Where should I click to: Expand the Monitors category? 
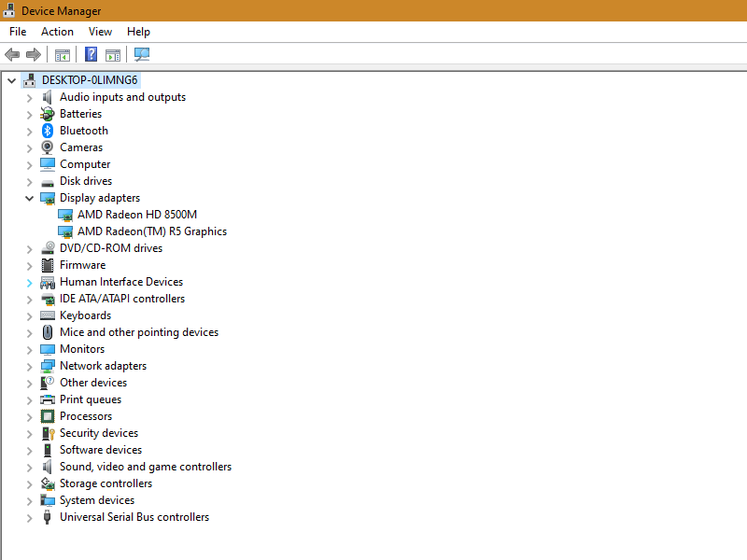tap(30, 349)
